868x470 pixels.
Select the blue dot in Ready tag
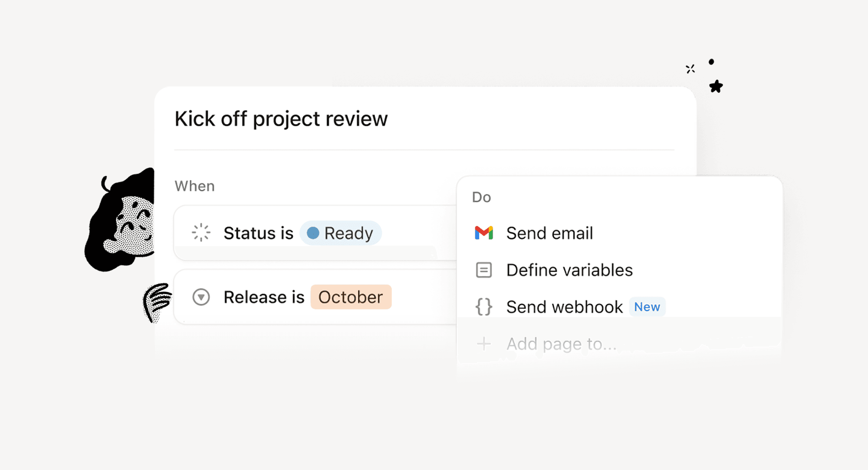pyautogui.click(x=313, y=233)
